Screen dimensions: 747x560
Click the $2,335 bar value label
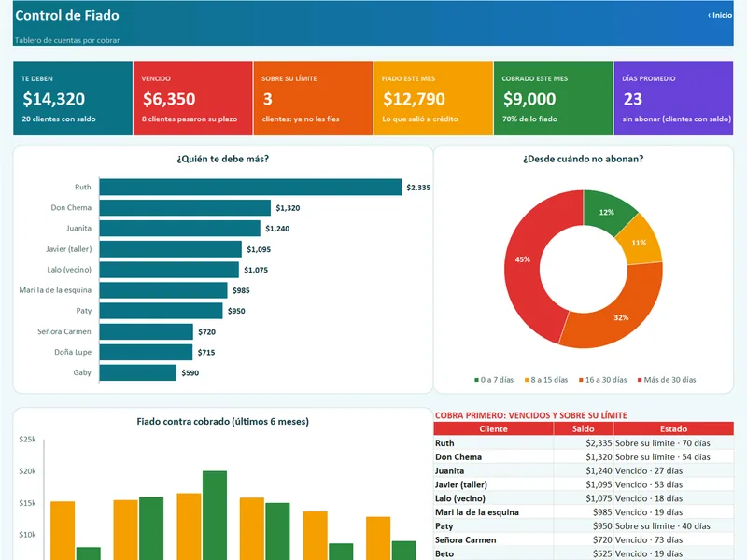coord(418,188)
